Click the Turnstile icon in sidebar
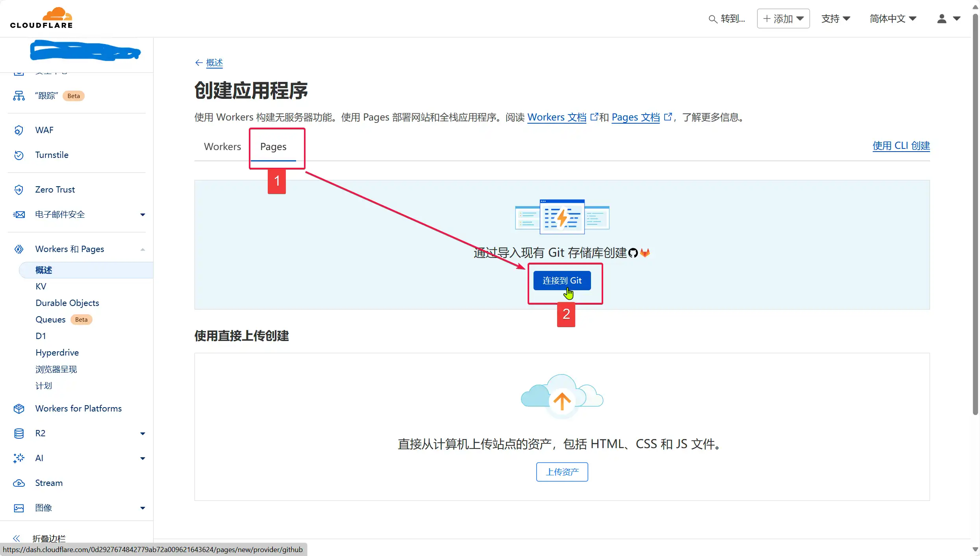Screen dimensions: 980x556 click(x=19, y=155)
